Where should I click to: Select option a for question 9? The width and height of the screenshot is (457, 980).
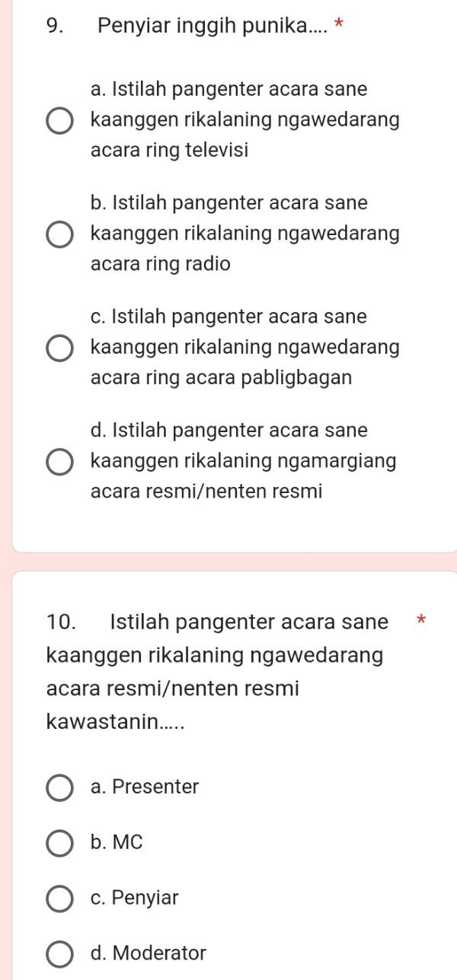(x=59, y=120)
